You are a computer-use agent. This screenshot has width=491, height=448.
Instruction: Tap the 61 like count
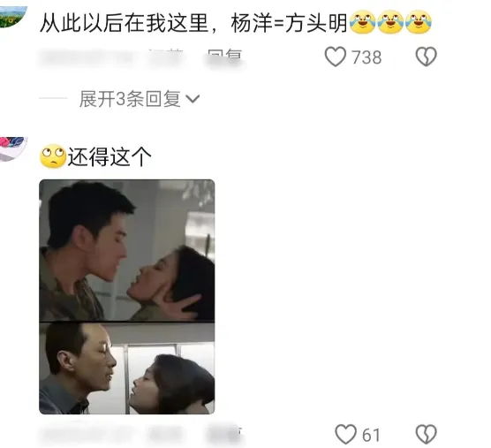pos(371,435)
